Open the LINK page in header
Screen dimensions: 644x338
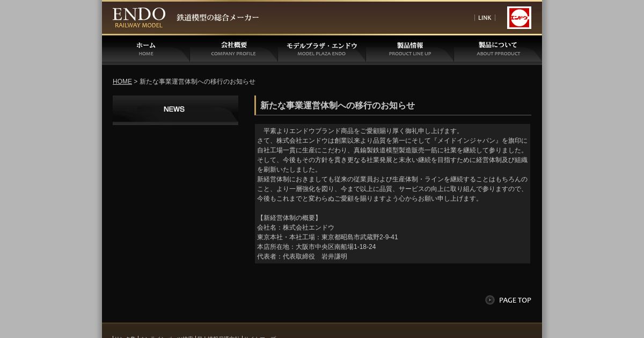[485, 18]
